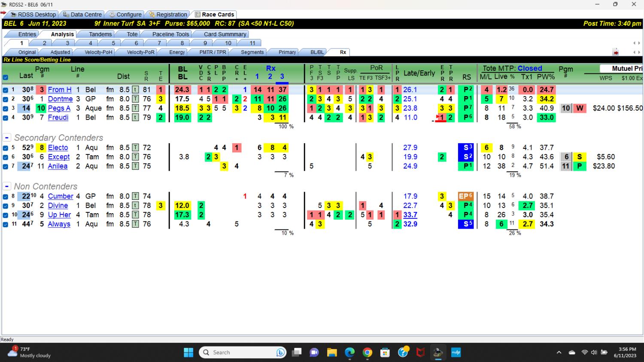Image resolution: width=644 pixels, height=362 pixels.
Task: Open the Velocity-PoH sub-tab
Action: pos(98,52)
